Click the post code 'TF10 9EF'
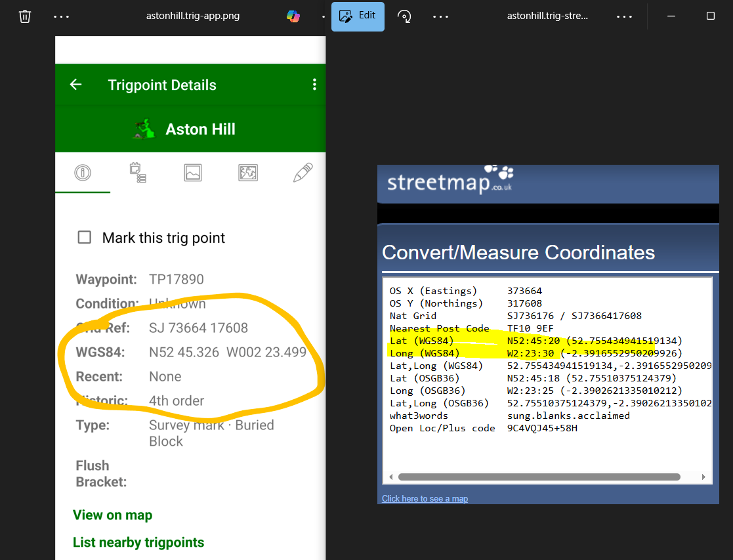This screenshot has width=733, height=560. click(530, 328)
